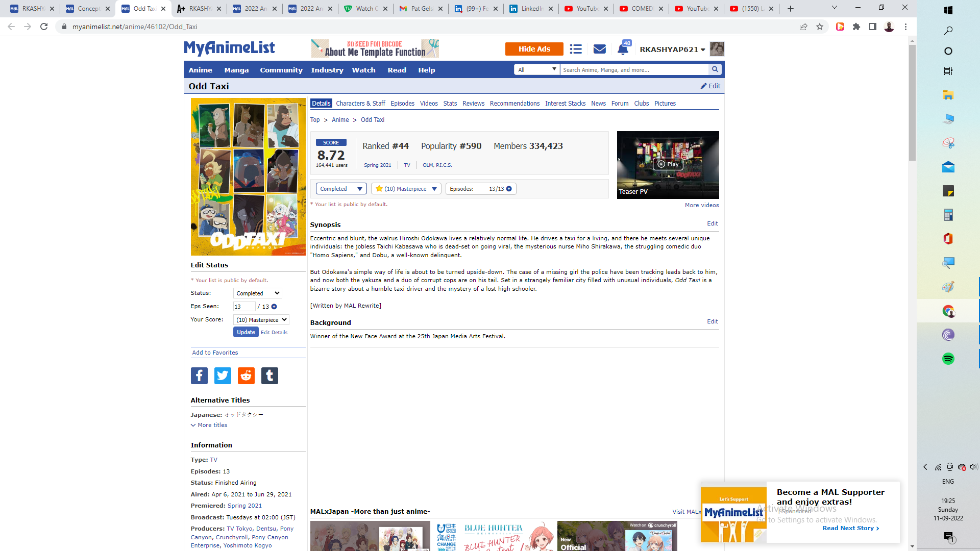Open Completed status dropdown in Edit Status
Screen dimensions: 980x551
257,293
